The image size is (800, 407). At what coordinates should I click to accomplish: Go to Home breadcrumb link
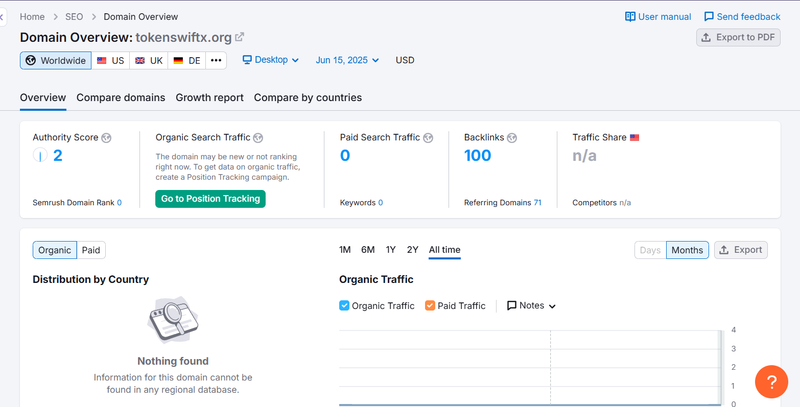32,17
